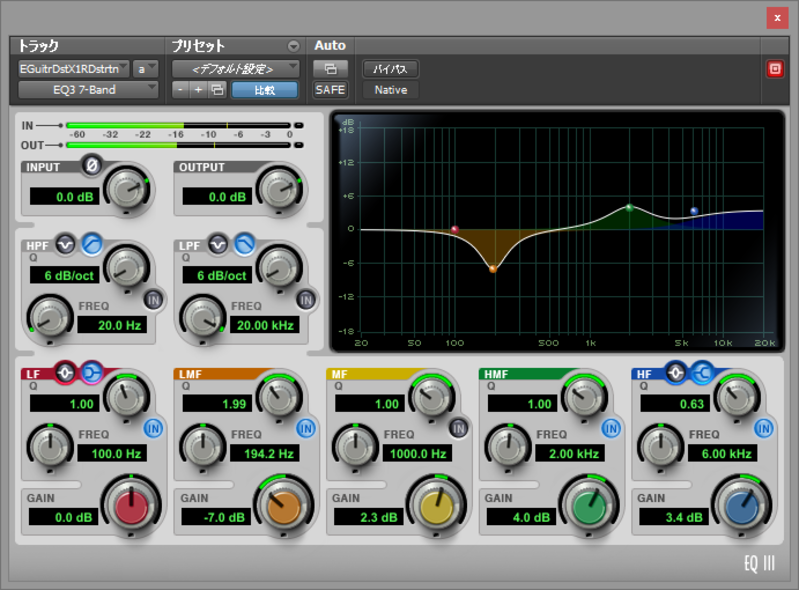
Task: Select the LPF low-pass filter shape
Action: (x=243, y=243)
